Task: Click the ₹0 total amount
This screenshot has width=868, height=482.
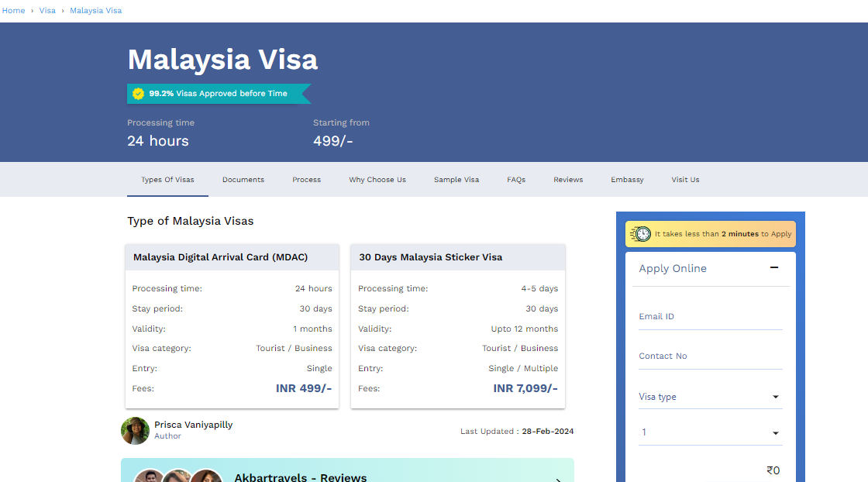Action: click(x=773, y=470)
